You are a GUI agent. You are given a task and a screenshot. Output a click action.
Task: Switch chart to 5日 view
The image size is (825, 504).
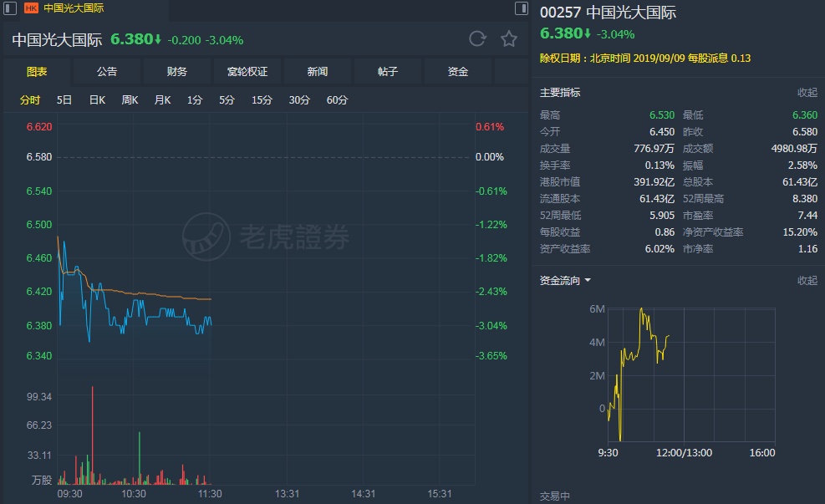pos(64,100)
